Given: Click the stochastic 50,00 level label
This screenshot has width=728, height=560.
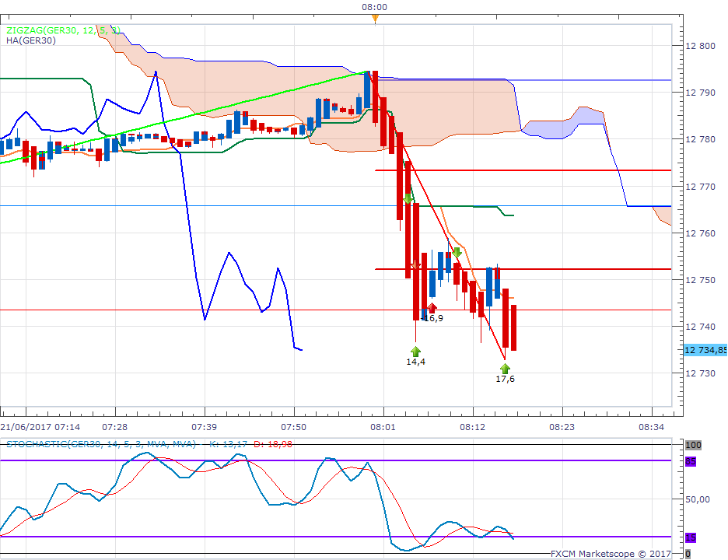Looking at the screenshot, I should click(x=698, y=499).
